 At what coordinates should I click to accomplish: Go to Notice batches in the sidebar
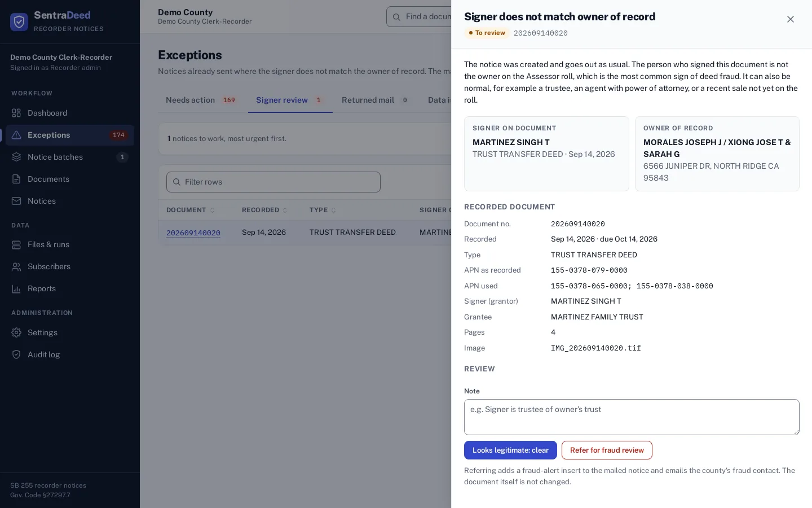click(x=70, y=157)
